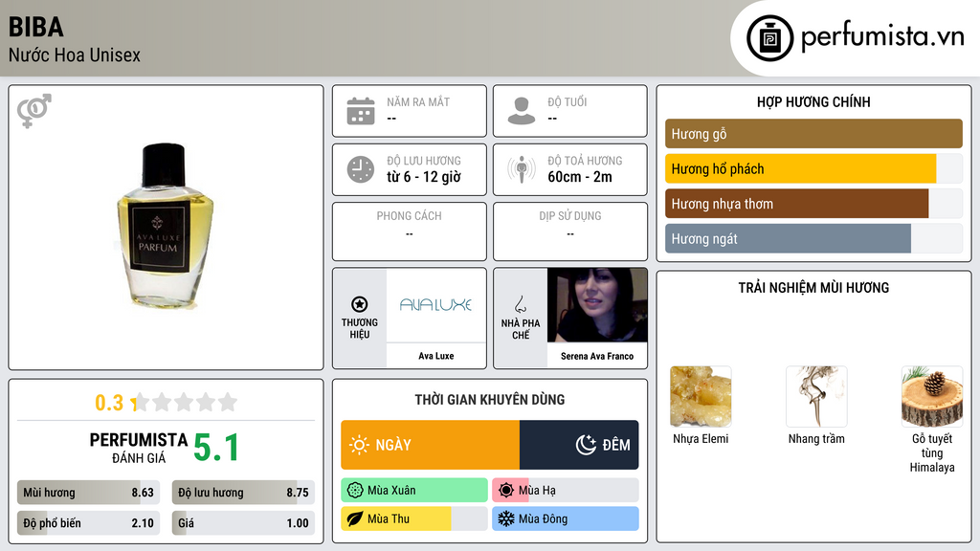Click the Serena Ava Franco name link
The image size is (980, 551).
[x=597, y=356]
